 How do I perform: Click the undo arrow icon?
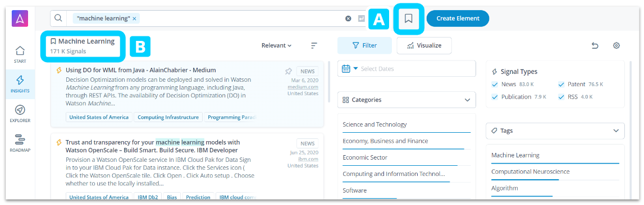point(595,45)
